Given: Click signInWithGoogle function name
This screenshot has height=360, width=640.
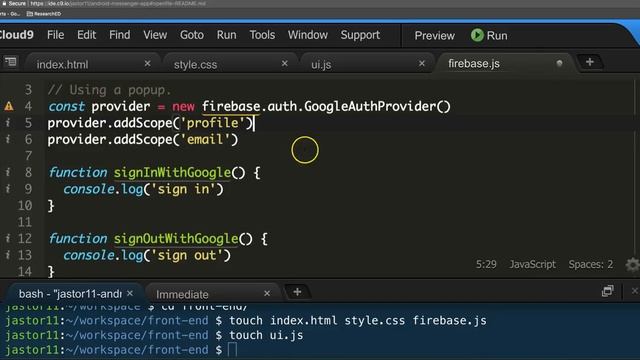Looking at the screenshot, I should [172, 173].
